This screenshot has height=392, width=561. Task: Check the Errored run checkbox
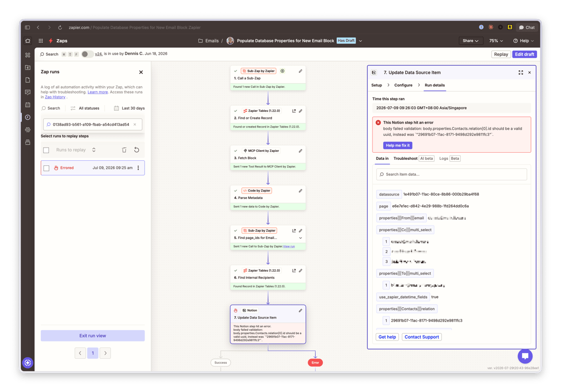click(46, 168)
